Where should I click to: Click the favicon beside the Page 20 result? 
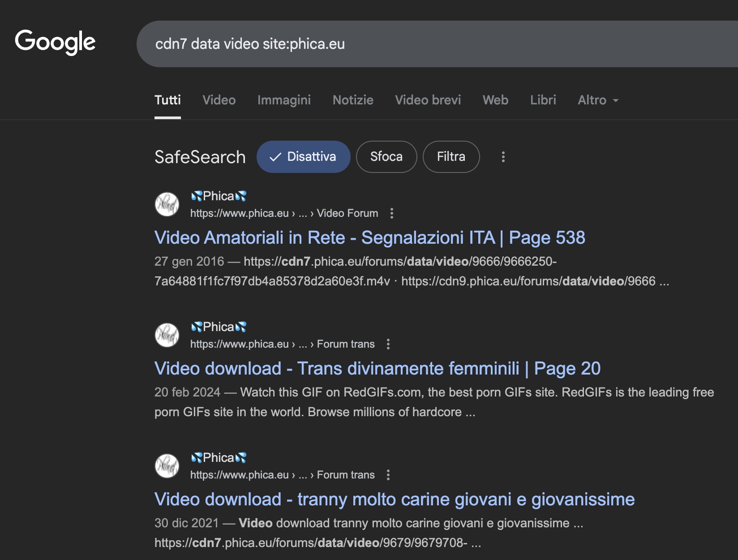[x=167, y=335]
